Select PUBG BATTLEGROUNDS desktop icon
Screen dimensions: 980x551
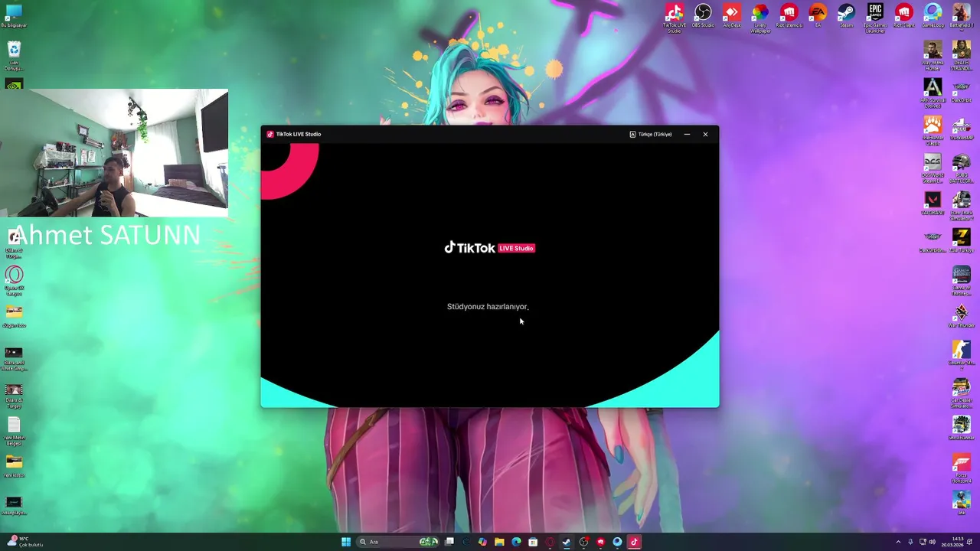click(x=961, y=168)
